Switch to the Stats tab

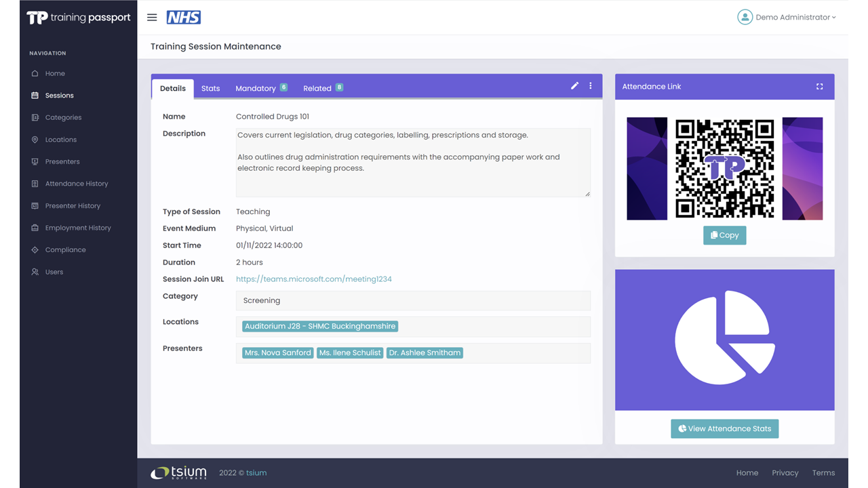click(211, 89)
